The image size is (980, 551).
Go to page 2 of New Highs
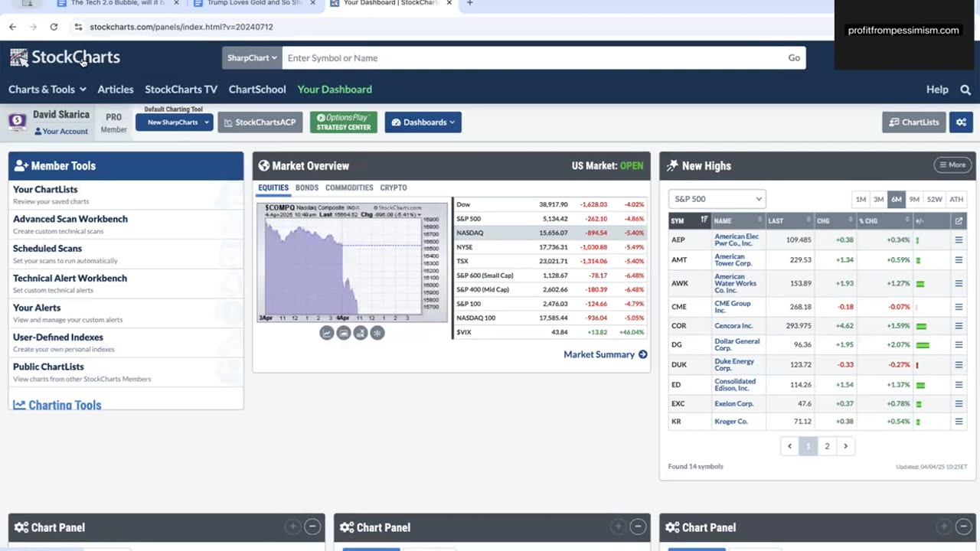pos(827,446)
